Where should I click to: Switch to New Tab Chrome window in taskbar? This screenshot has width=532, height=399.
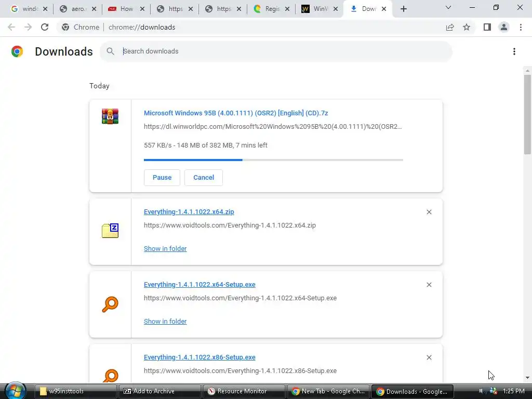pyautogui.click(x=328, y=391)
